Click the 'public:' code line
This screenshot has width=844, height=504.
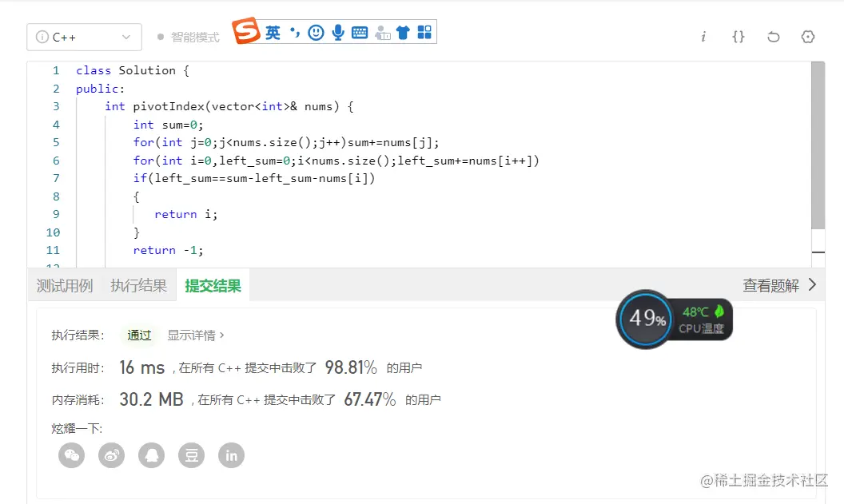(100, 89)
